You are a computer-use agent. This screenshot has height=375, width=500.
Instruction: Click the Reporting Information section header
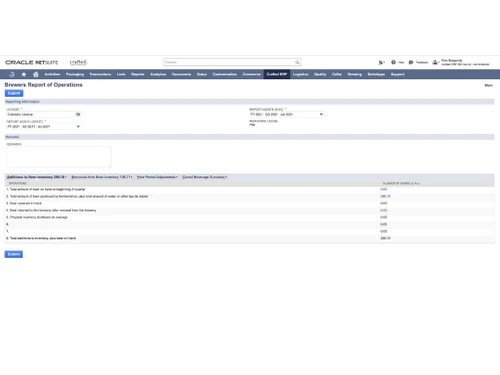tap(249, 102)
